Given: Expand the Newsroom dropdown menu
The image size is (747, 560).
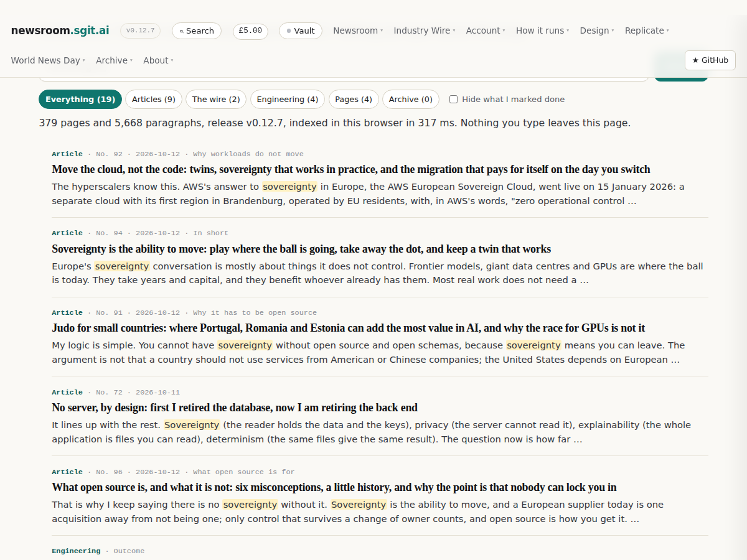Looking at the screenshot, I should [358, 30].
